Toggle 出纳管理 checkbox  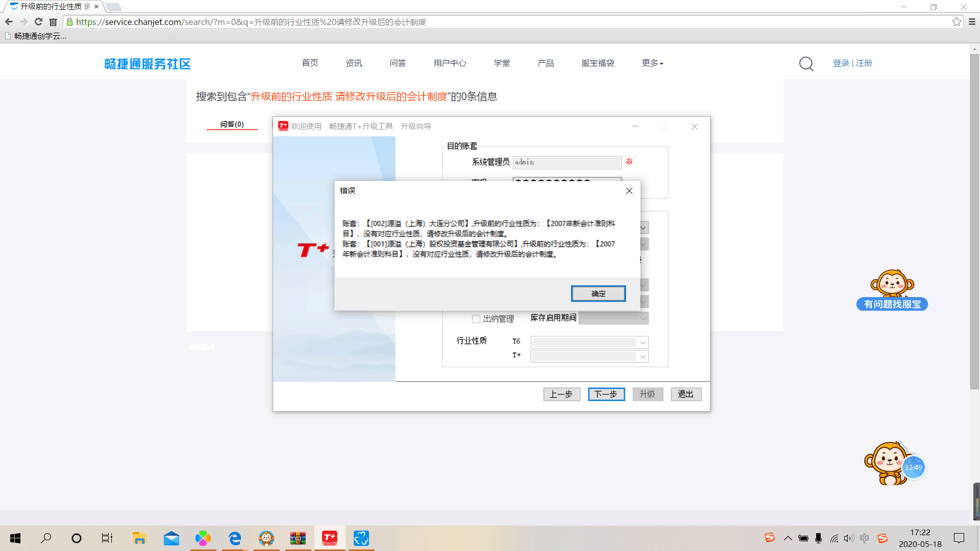coord(476,319)
